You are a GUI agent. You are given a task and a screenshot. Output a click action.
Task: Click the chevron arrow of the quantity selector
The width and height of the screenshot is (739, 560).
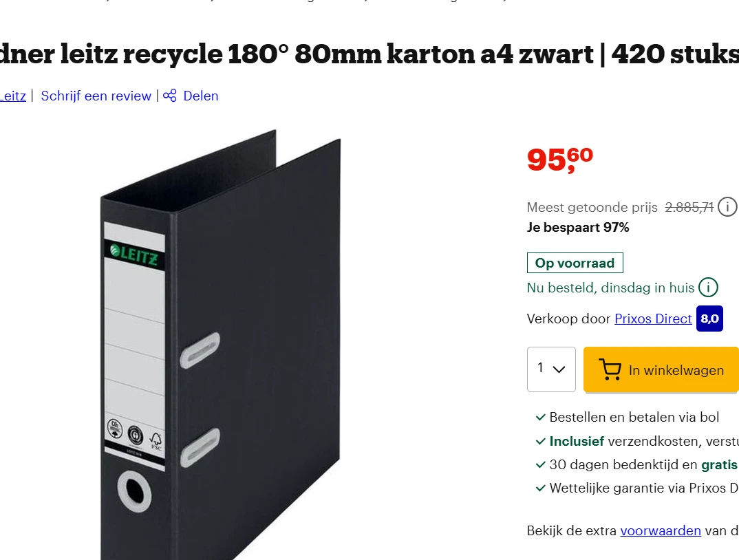[x=559, y=369]
